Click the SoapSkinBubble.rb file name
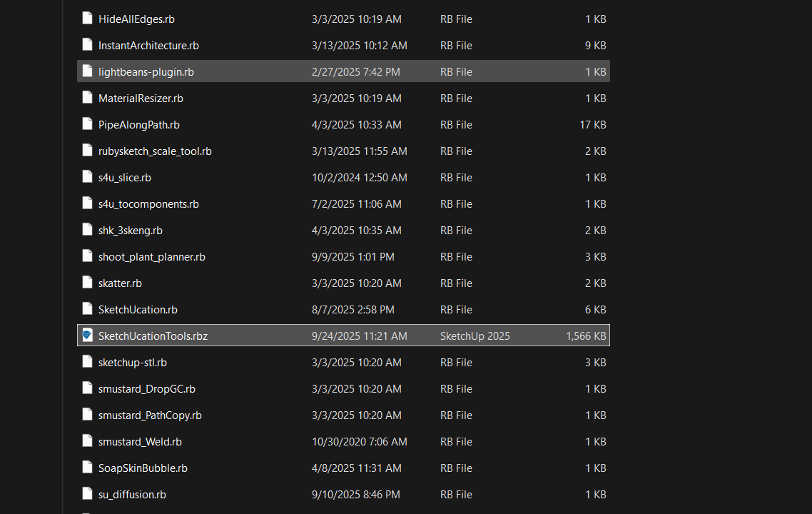This screenshot has width=812, height=514. point(143,468)
